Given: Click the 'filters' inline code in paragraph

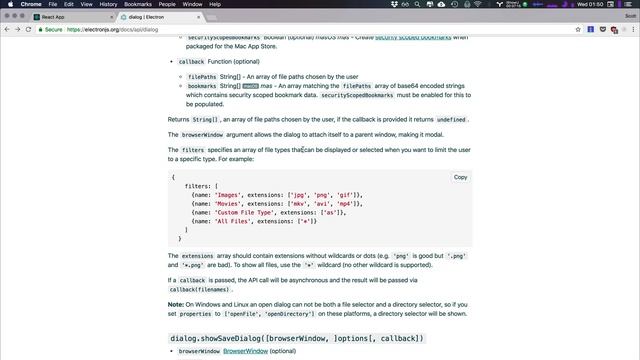Looking at the screenshot, I should pos(193,150).
